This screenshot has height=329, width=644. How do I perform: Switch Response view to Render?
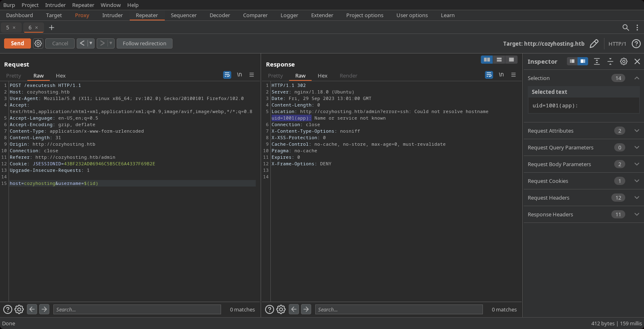[348, 76]
